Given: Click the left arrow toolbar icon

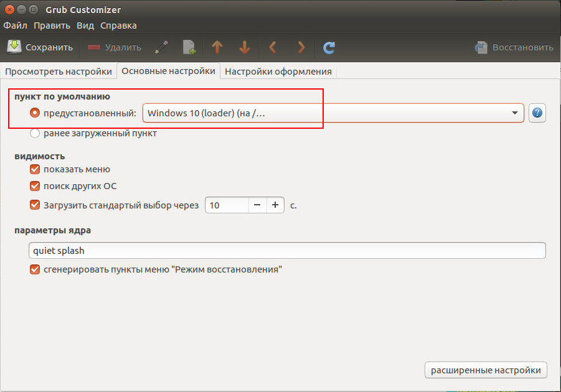Looking at the screenshot, I should 273,47.
